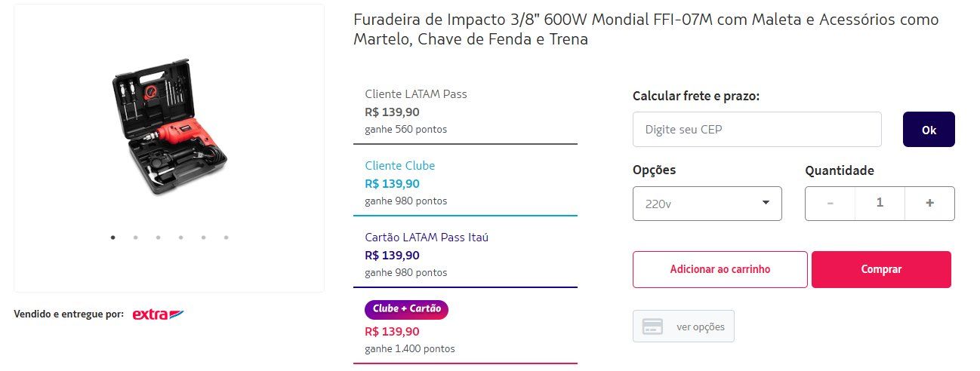980x371 pixels.
Task: Select the Cliente LATAM Pass price tab
Action: click(x=466, y=112)
